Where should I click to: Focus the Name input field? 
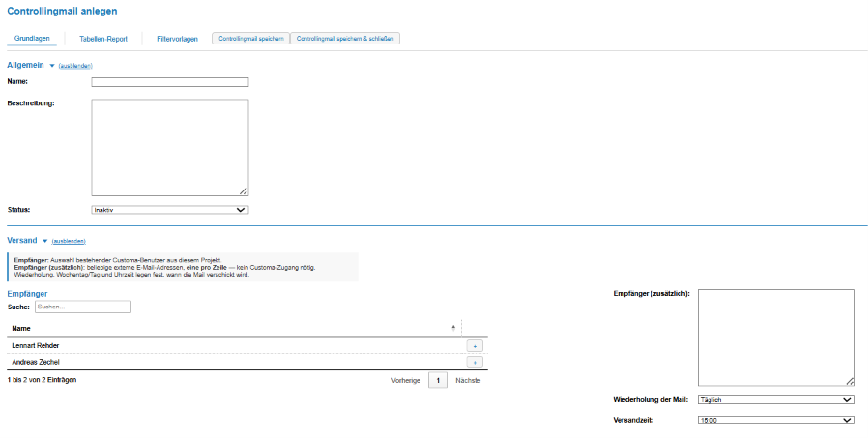[x=170, y=82]
